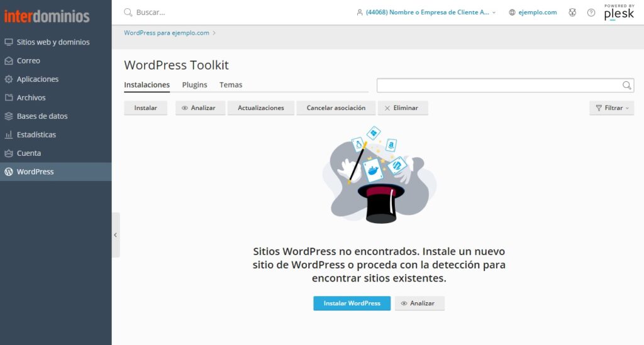Click the Analizar toolbar button
644x345 pixels.
[x=201, y=108]
